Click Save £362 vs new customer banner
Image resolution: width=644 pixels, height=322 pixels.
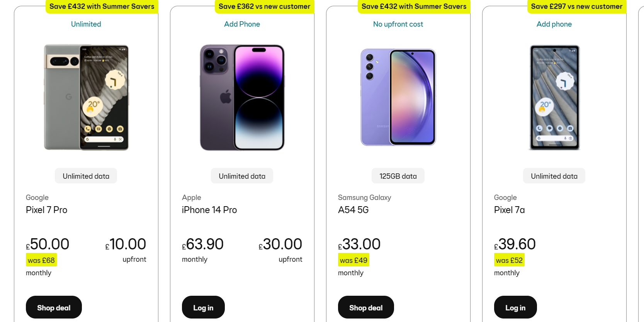click(265, 7)
